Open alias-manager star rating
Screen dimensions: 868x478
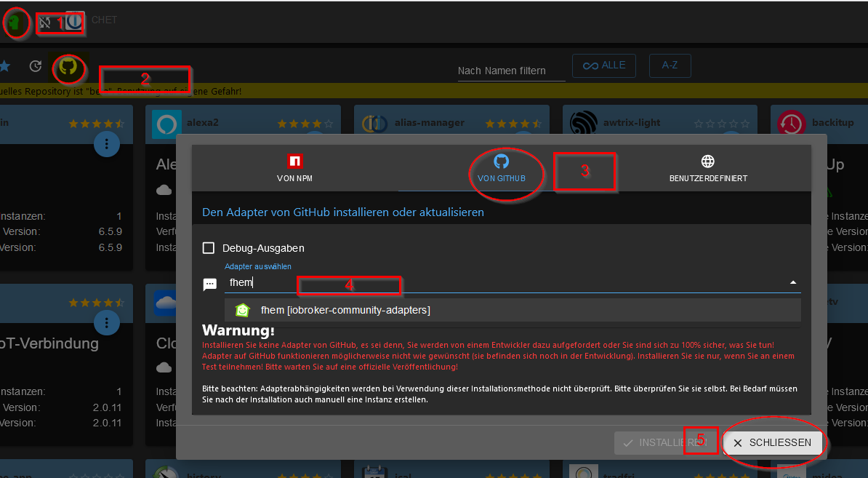point(514,124)
